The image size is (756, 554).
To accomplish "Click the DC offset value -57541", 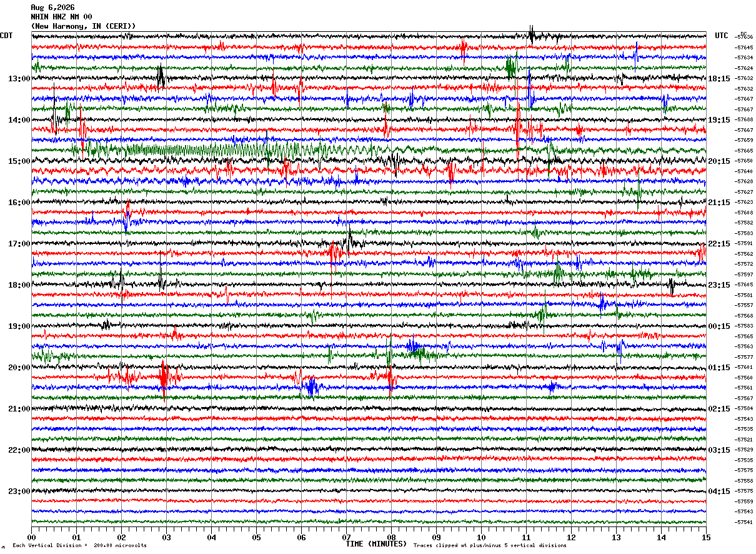I will [x=744, y=522].
